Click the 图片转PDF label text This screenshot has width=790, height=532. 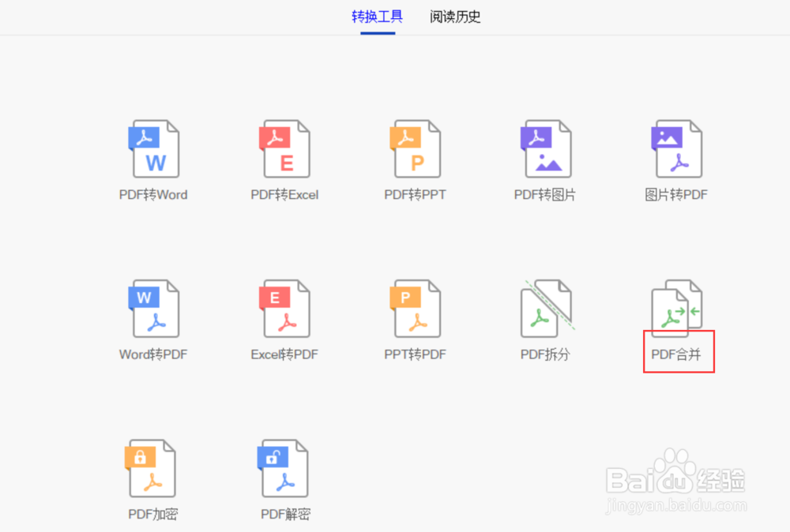tap(677, 195)
